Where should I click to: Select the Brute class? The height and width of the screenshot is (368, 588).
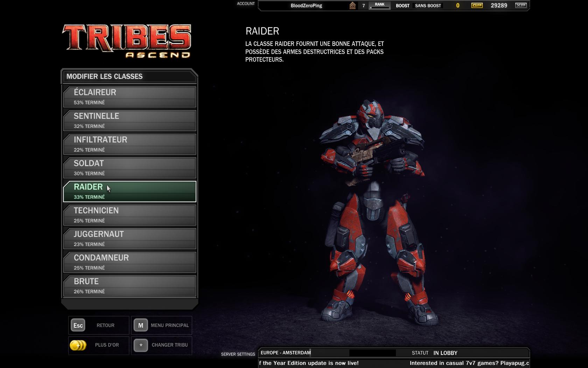[129, 286]
